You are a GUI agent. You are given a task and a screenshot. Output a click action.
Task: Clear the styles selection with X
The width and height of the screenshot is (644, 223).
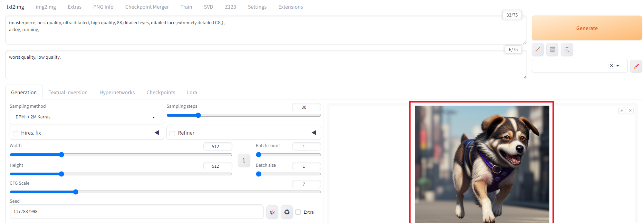pos(612,66)
